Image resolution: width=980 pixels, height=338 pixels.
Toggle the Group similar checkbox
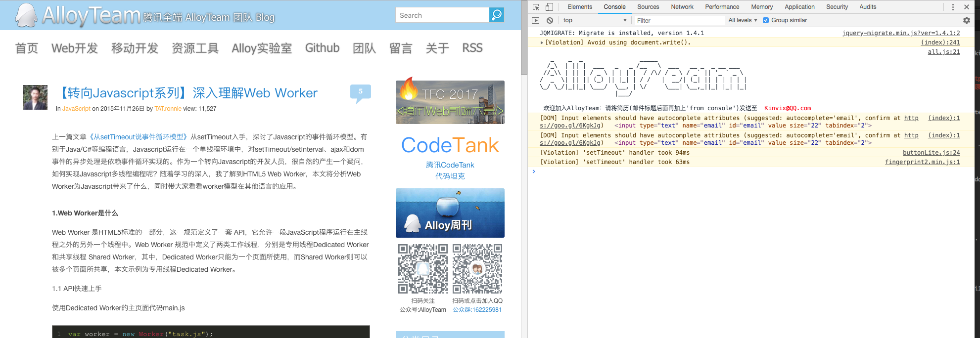766,20
